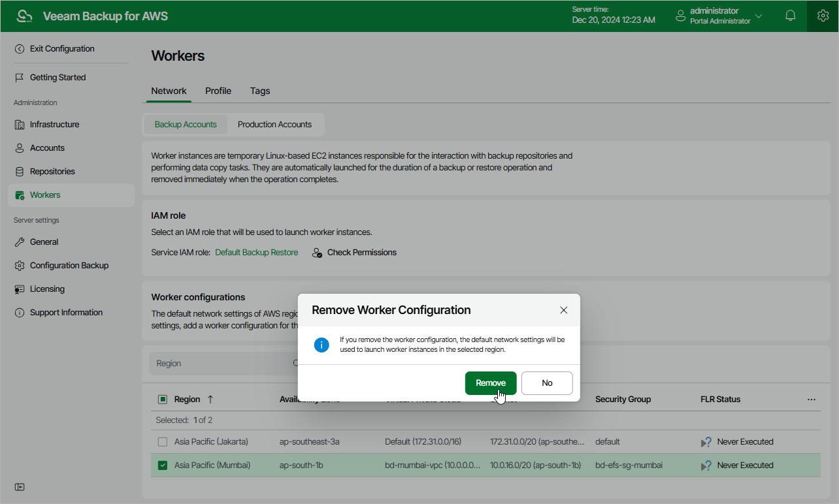The width and height of the screenshot is (839, 504).
Task: Confirm with the Remove button
Action: pyautogui.click(x=491, y=383)
